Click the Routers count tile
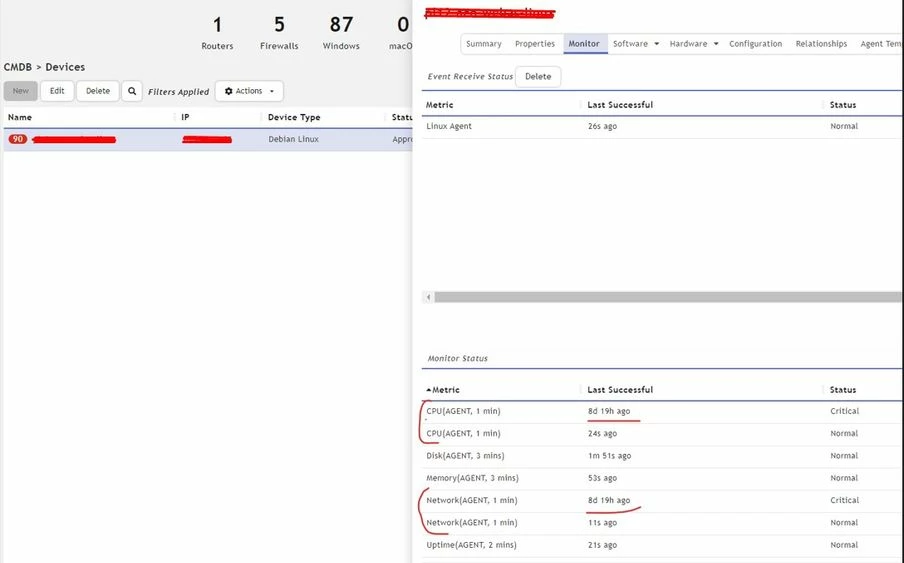 (x=217, y=33)
